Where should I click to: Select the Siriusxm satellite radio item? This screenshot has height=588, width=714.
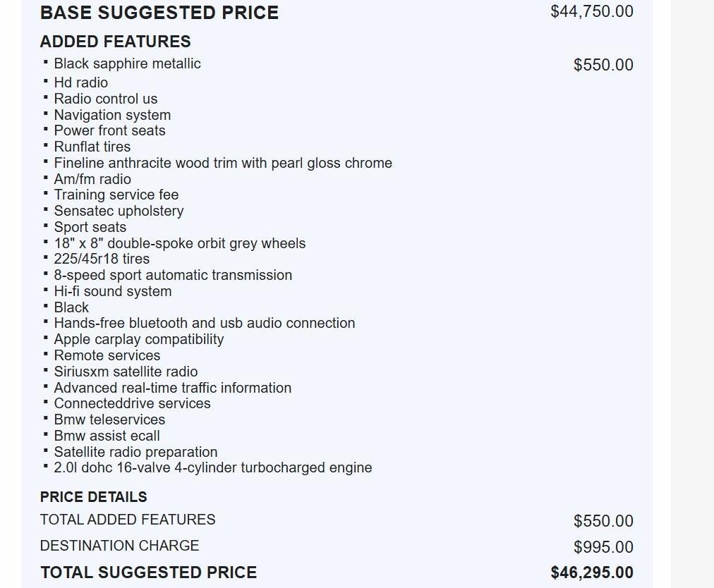[126, 372]
